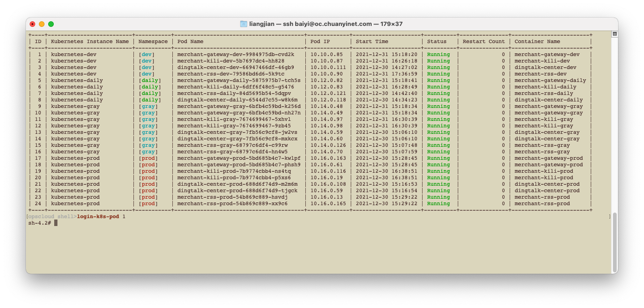The image size is (644, 308).
Task: Click Pod IP 10.12.0.118
Action: pyautogui.click(x=328, y=100)
